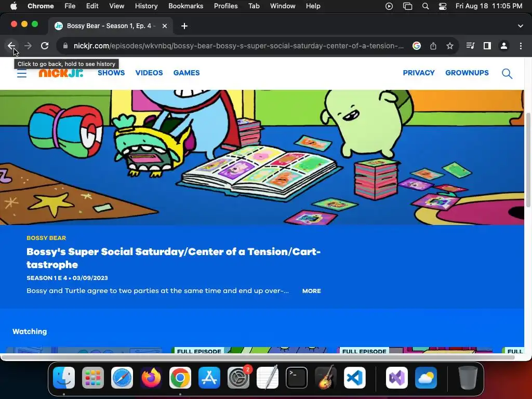Image resolution: width=532 pixels, height=399 pixels.
Task: Close the Bossy Bear tab
Action: 165,26
